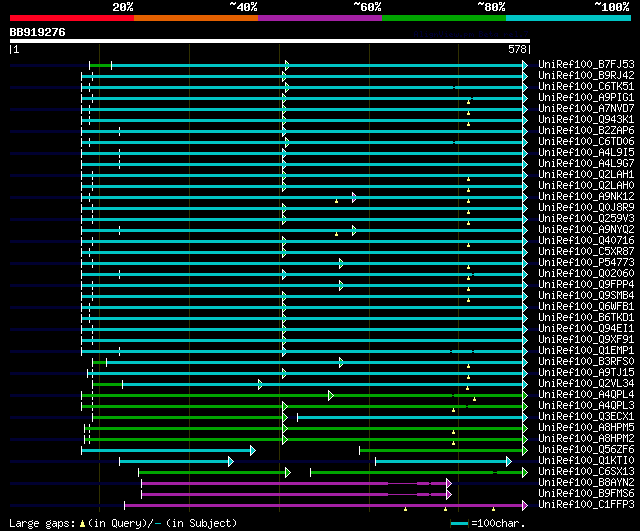
Task: Click the cyan ~100% legend color bar
Action: click(x=569, y=18)
